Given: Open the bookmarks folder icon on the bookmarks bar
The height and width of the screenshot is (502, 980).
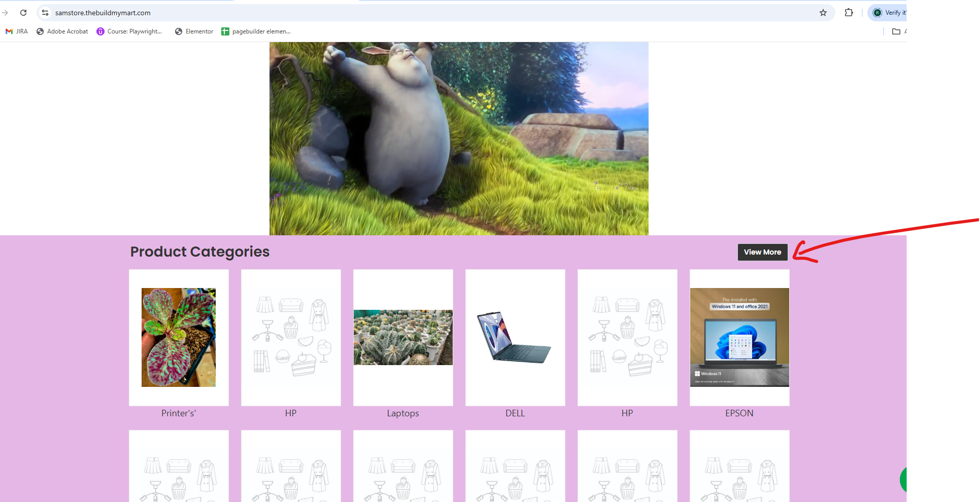Looking at the screenshot, I should click(896, 31).
